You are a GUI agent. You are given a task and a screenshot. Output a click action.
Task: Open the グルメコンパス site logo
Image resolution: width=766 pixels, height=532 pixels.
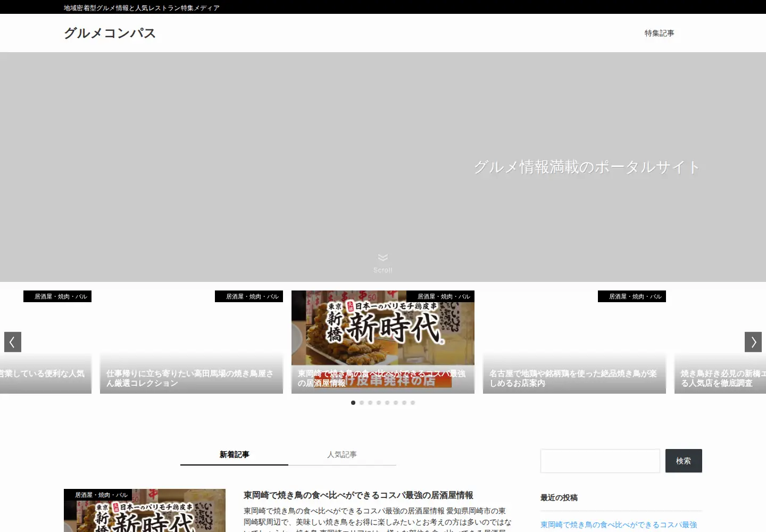[x=110, y=33]
